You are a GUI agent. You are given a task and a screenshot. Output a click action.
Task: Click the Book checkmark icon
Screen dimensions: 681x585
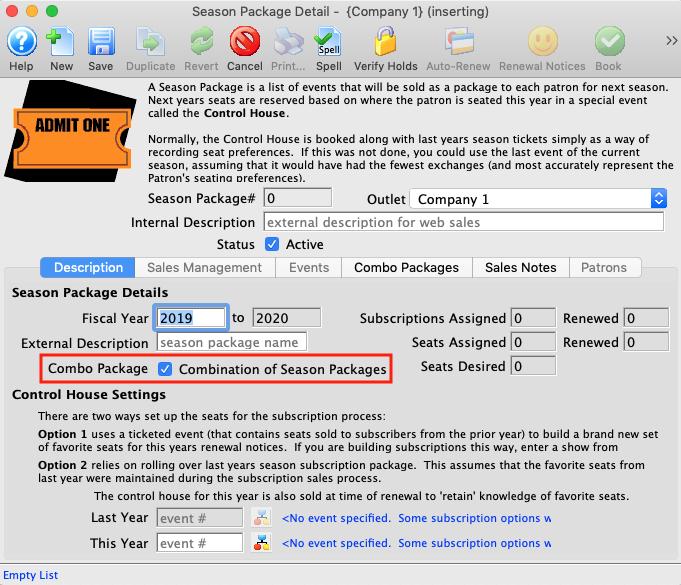tap(609, 42)
